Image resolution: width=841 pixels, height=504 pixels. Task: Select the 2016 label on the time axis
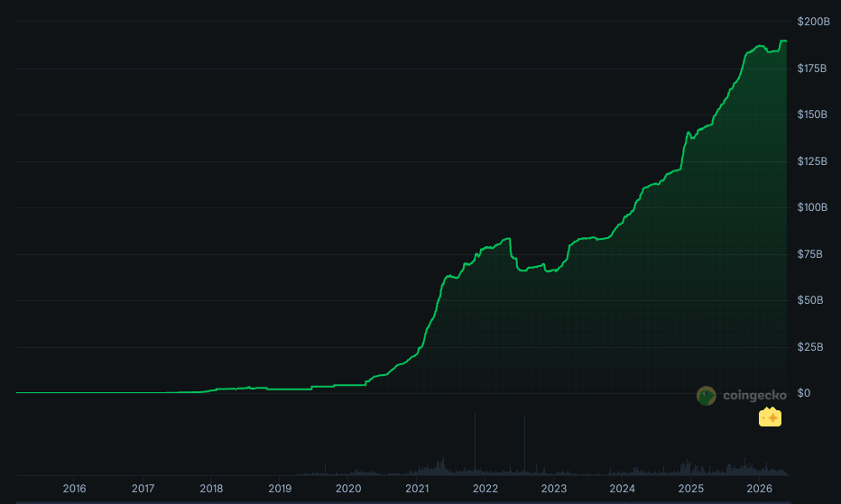74,489
